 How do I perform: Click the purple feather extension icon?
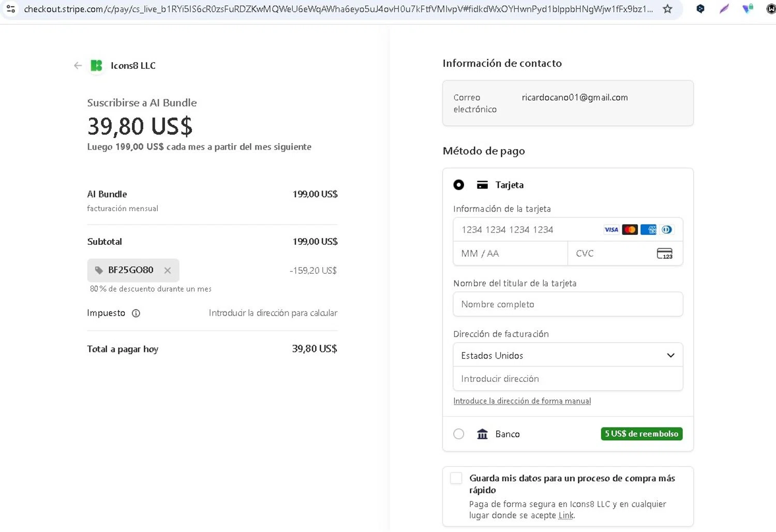point(724,9)
